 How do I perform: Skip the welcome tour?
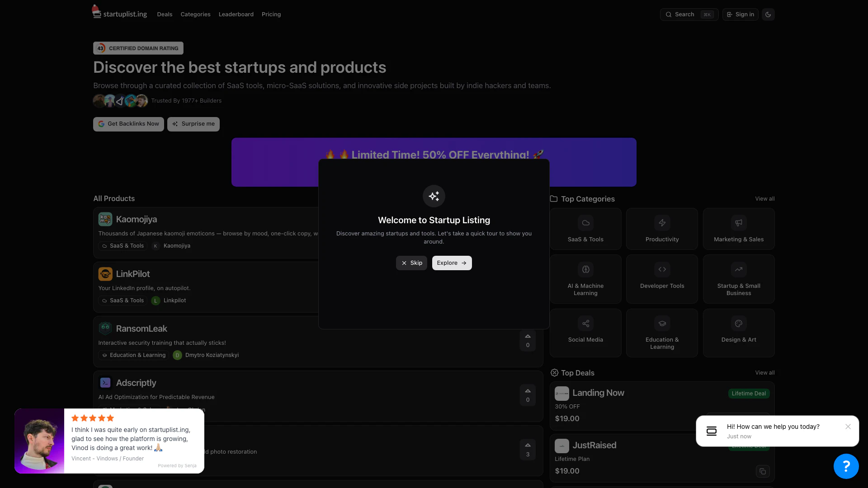pos(411,263)
